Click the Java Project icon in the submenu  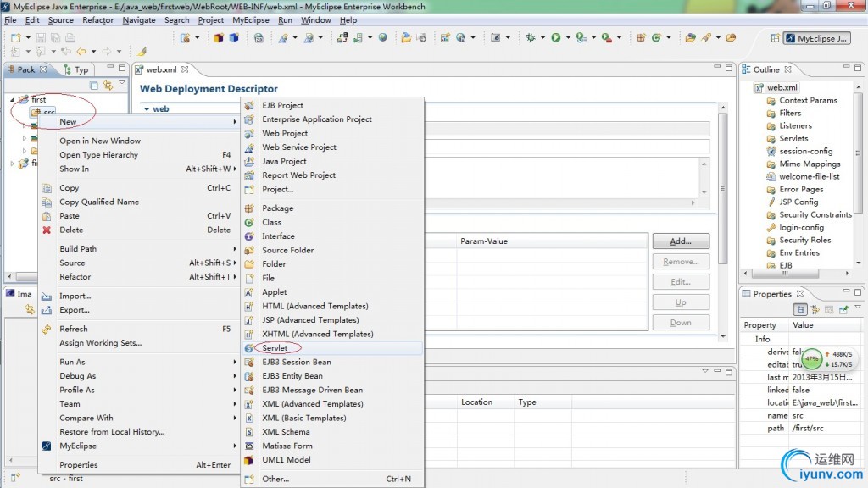[x=249, y=161]
